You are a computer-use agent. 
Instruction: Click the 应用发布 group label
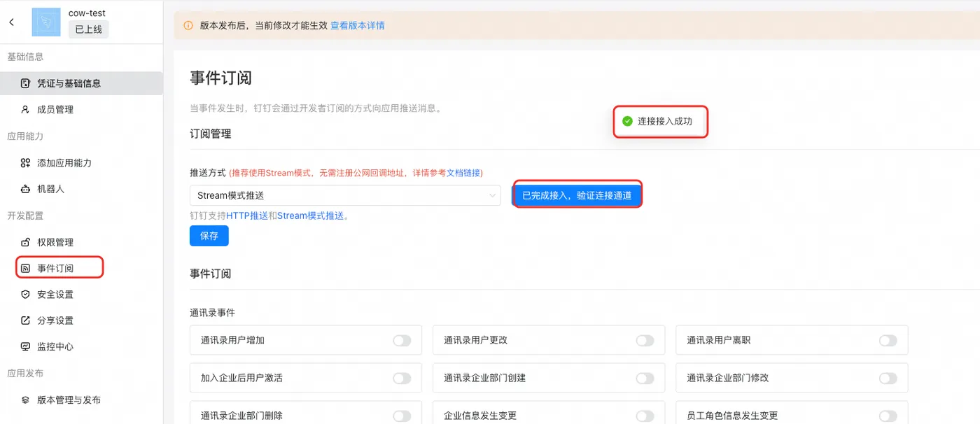(x=25, y=373)
